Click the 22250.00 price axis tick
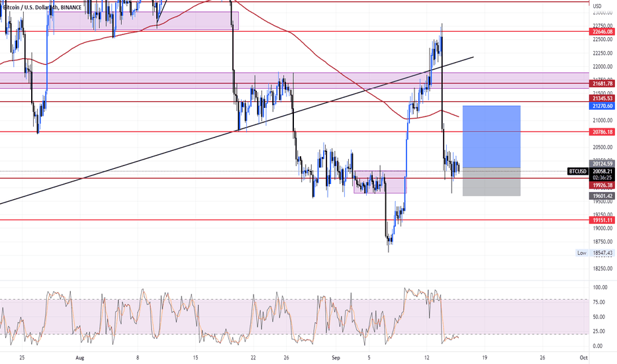The image size is (617, 364). tap(602, 53)
